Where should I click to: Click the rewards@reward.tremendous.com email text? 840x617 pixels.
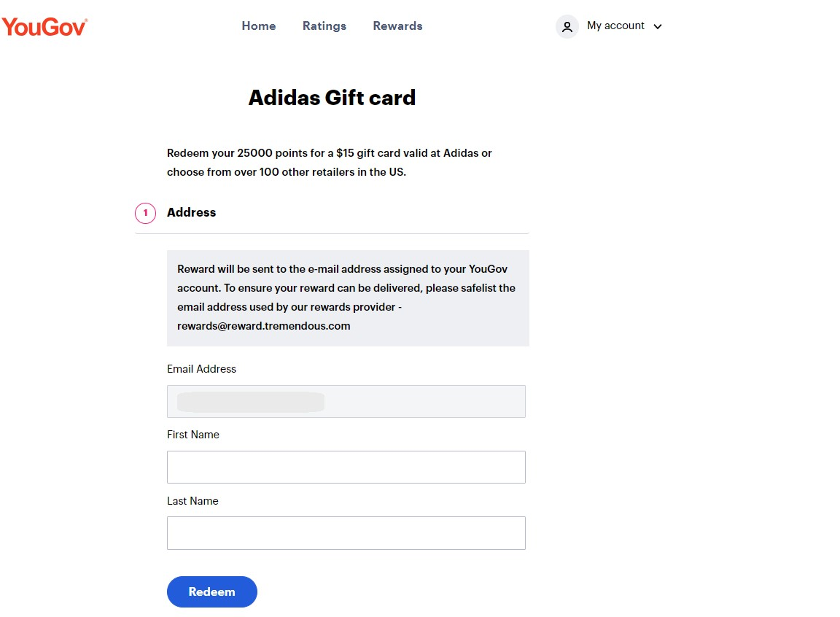pos(264,326)
